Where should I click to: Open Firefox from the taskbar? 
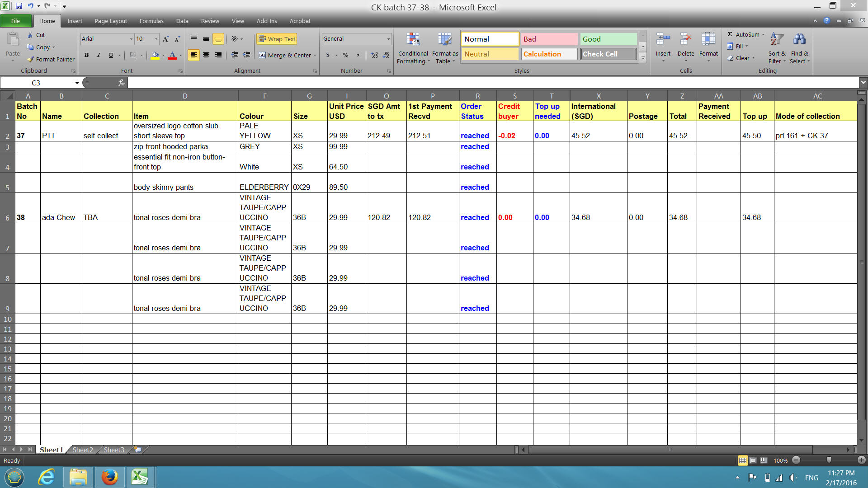point(109,477)
